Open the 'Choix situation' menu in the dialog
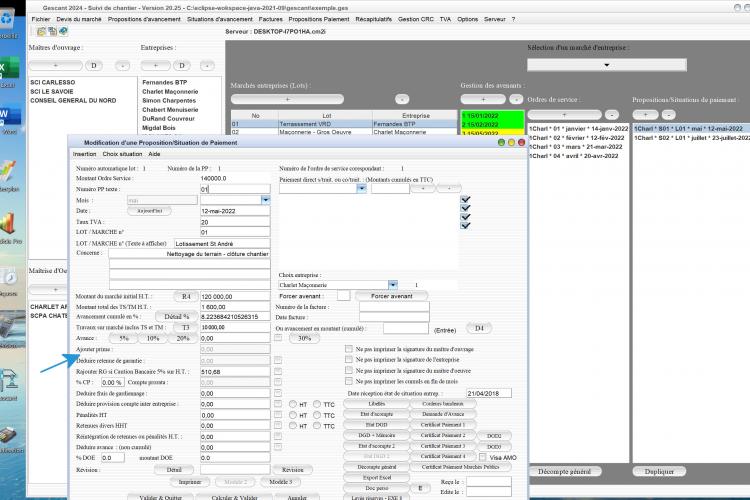 coord(122,154)
